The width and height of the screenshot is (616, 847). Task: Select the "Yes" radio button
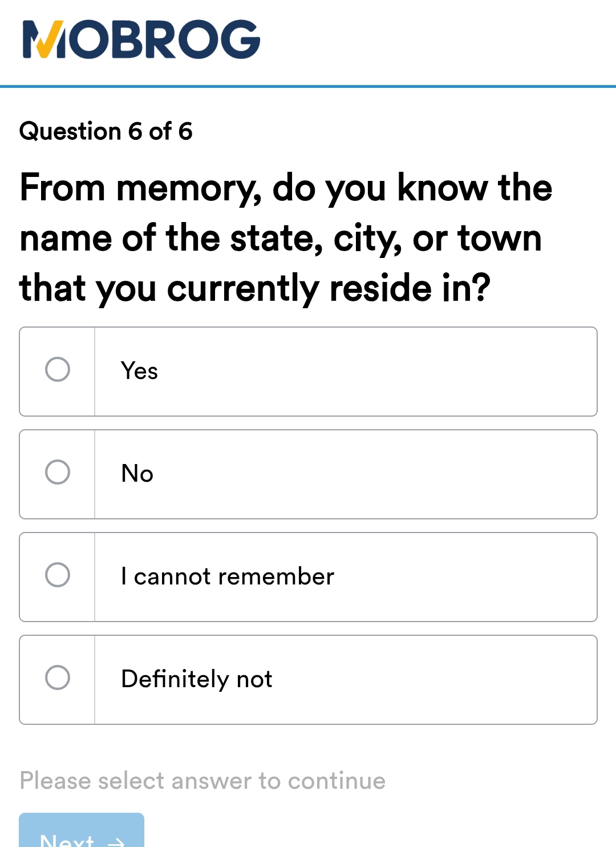pos(58,371)
